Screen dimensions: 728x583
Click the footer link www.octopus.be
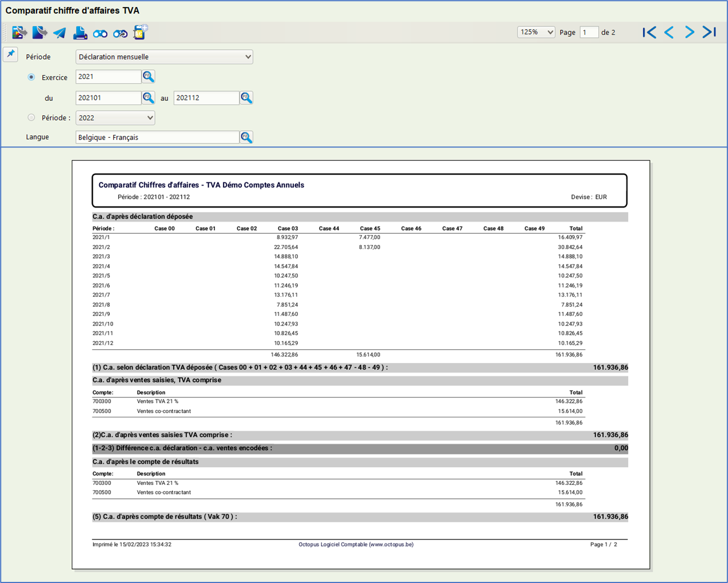click(391, 544)
